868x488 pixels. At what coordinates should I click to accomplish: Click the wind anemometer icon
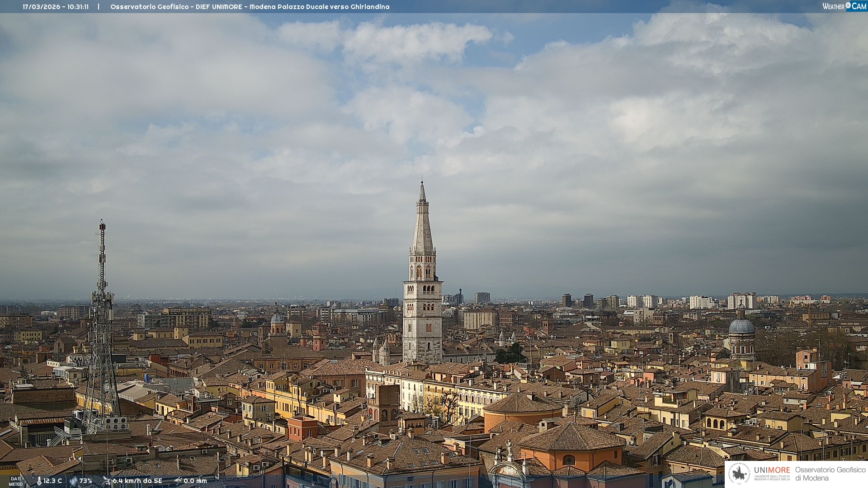107,481
